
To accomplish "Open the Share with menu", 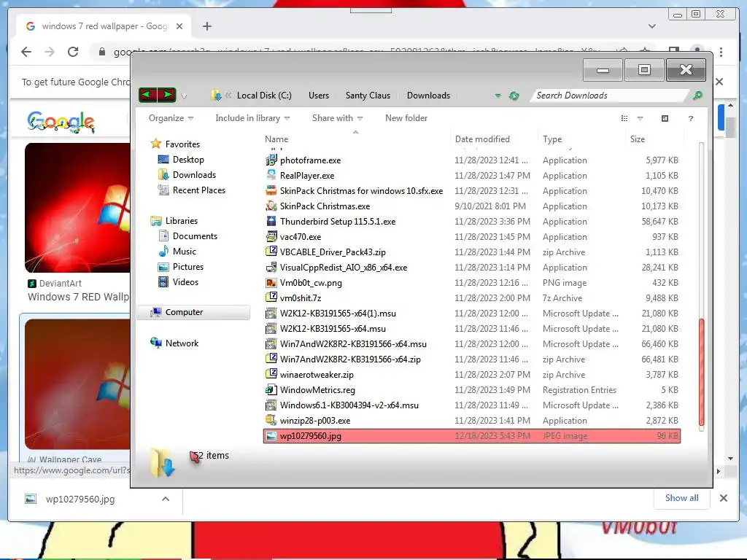I will pyautogui.click(x=337, y=118).
